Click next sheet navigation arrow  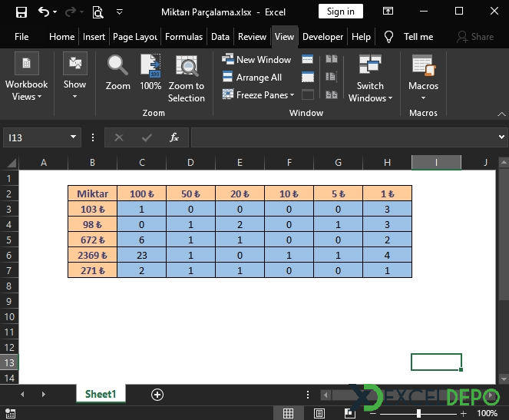coord(44,395)
